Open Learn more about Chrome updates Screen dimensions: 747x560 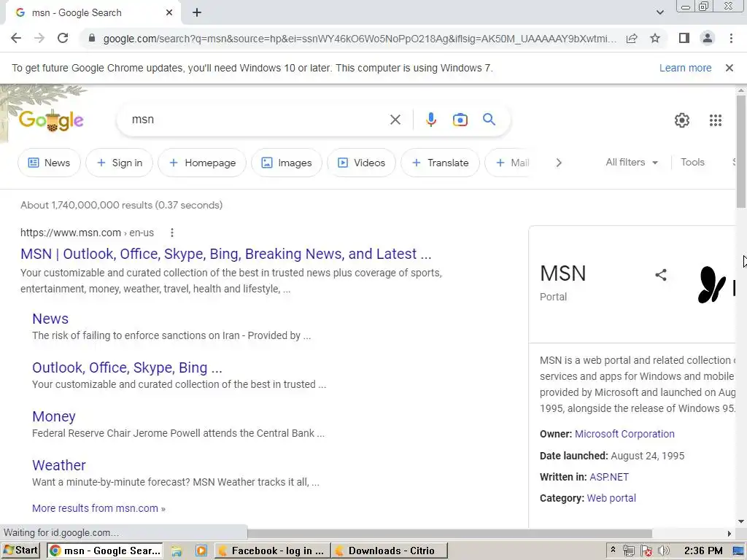click(685, 68)
